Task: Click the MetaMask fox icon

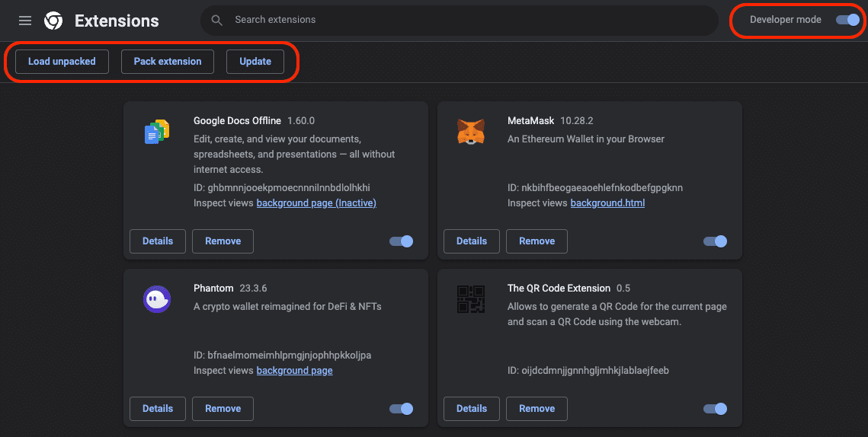Action: pos(470,132)
